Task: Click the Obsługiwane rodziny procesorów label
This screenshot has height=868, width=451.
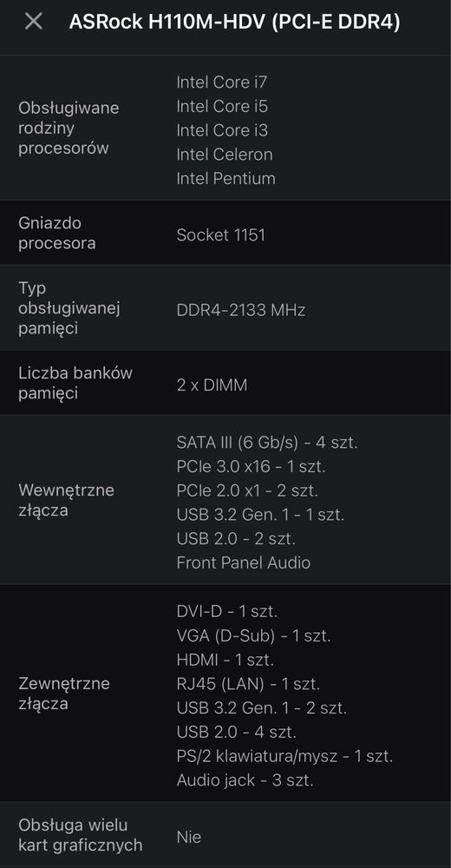Action: click(69, 128)
